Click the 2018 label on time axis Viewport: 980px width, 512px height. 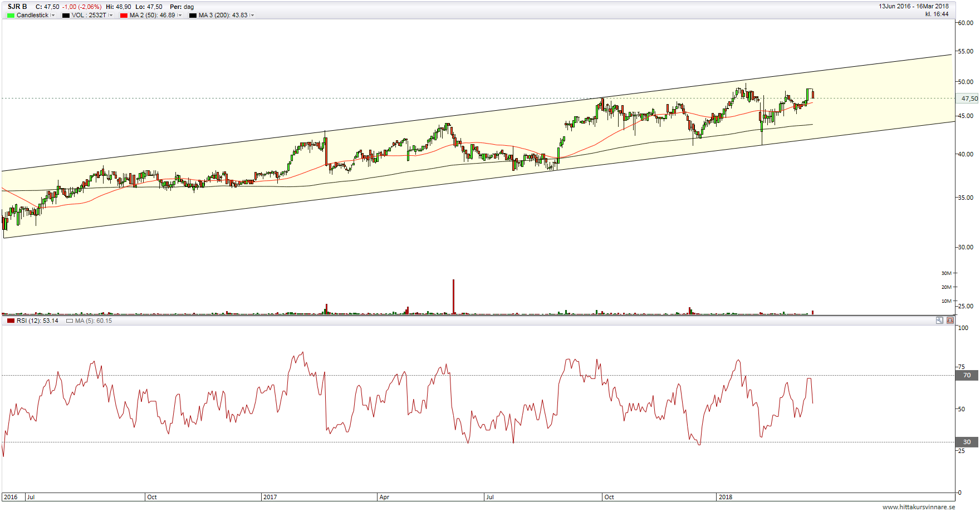coord(726,497)
